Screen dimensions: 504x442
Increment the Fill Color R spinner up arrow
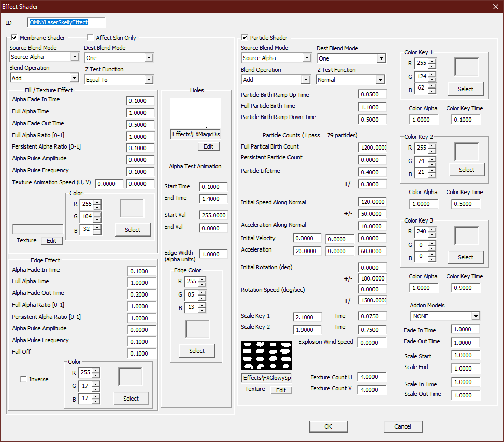point(97,202)
